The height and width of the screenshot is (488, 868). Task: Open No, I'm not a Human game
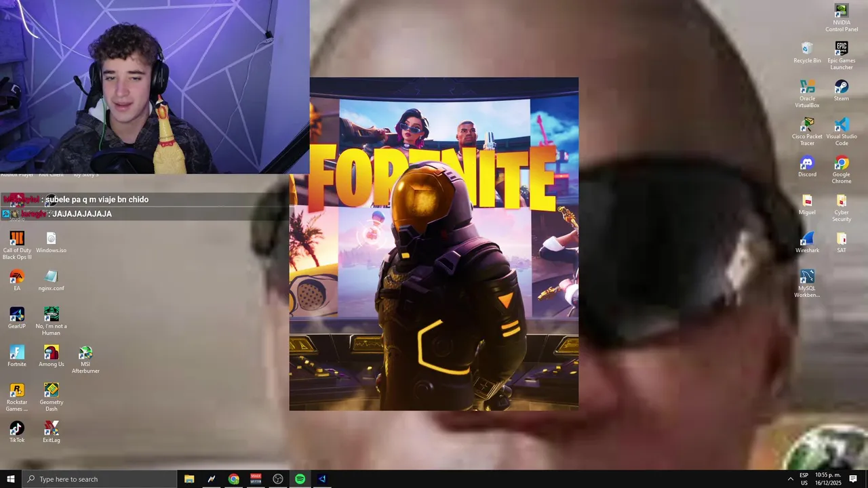tap(51, 322)
